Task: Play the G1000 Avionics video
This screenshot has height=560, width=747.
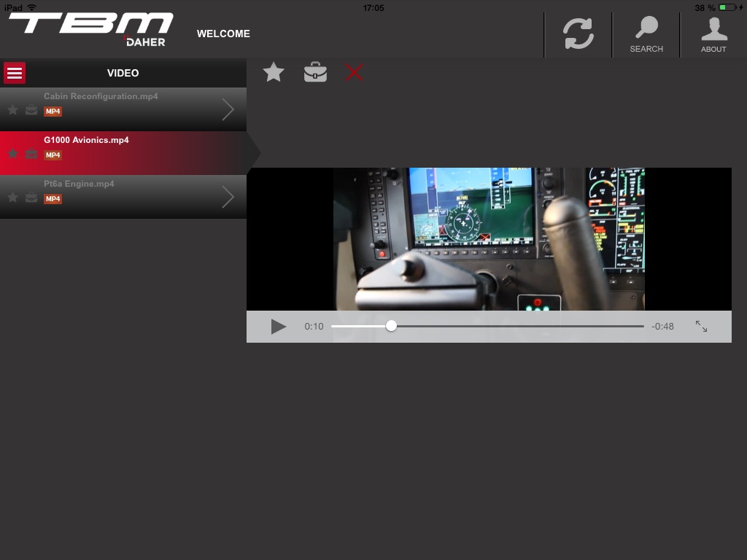Action: 278,327
